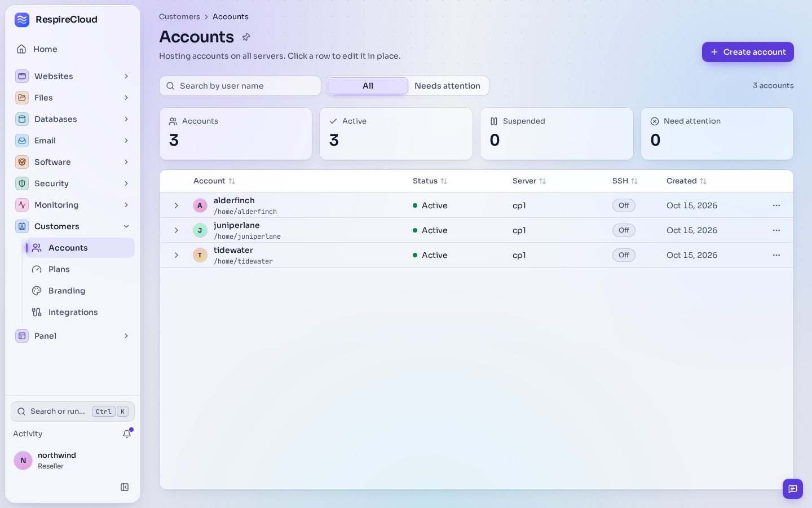Open the Activity notifications bell
This screenshot has height=508, width=812.
pos(127,434)
